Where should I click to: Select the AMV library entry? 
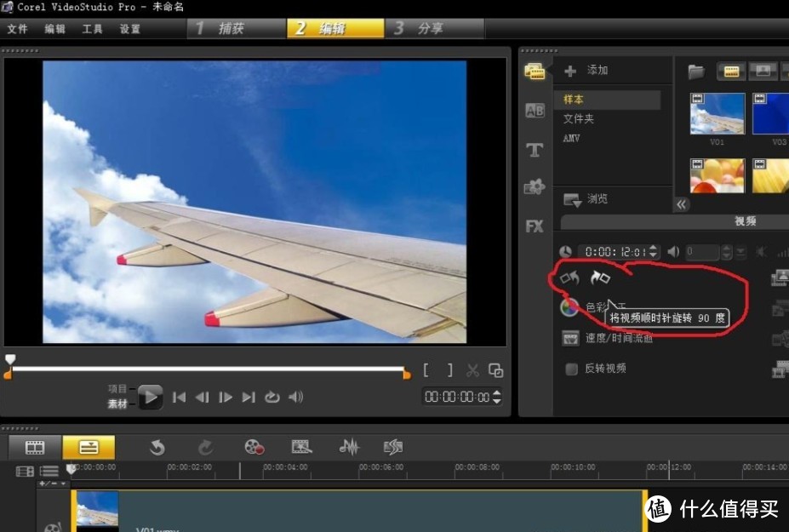click(x=571, y=139)
